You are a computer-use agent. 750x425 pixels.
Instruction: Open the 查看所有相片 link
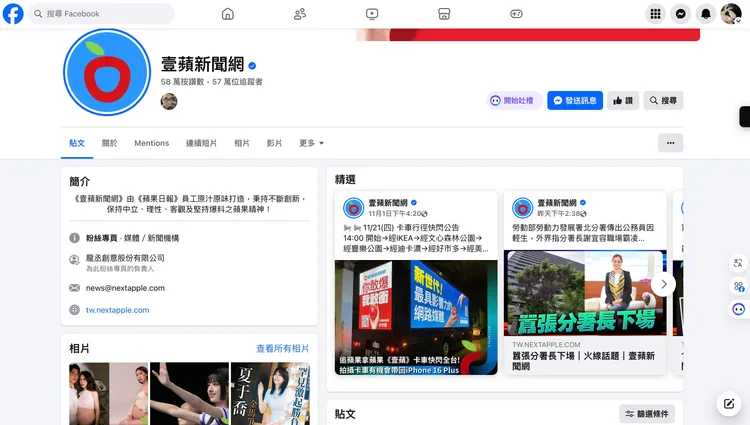(283, 349)
